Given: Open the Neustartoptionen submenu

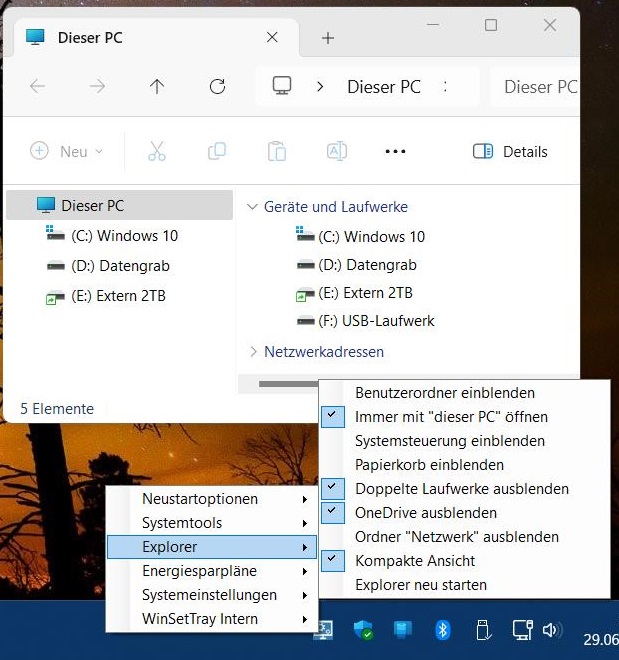Looking at the screenshot, I should pos(212,499).
